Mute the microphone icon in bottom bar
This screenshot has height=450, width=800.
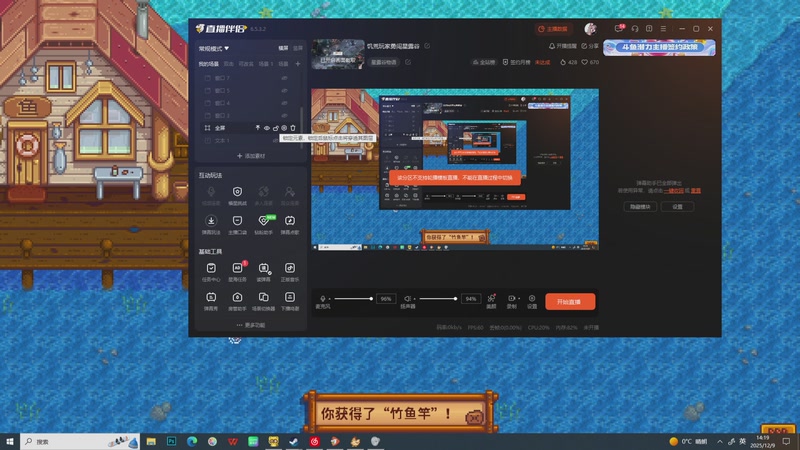coord(322,298)
